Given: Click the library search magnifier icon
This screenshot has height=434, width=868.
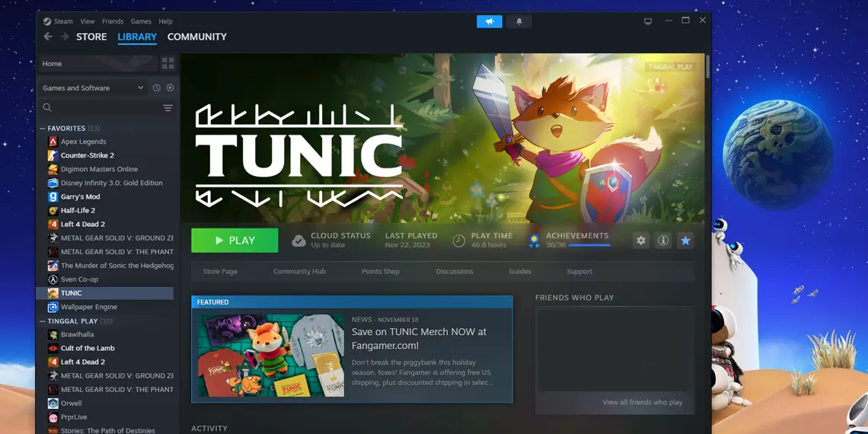Looking at the screenshot, I should click(x=47, y=107).
